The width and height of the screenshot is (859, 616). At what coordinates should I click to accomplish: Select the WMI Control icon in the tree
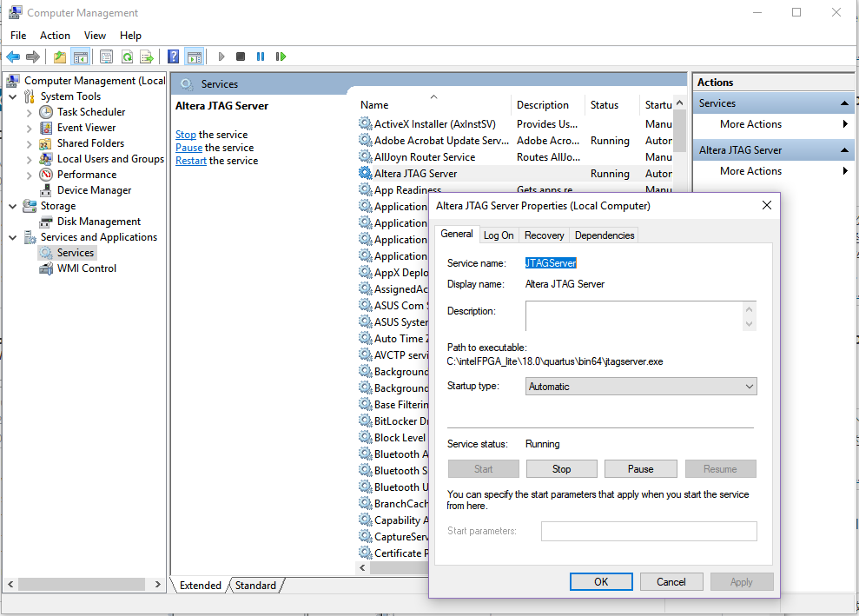point(46,268)
